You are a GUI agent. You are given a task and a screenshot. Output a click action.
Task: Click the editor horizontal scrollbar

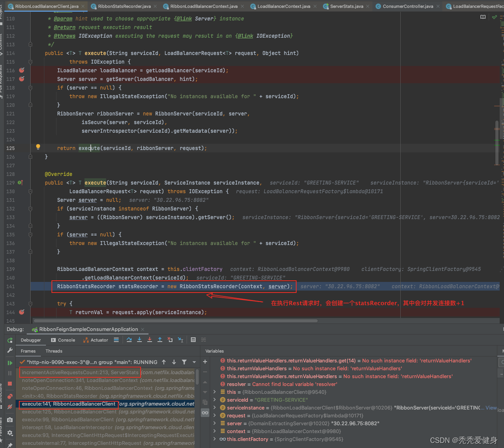tap(176, 321)
